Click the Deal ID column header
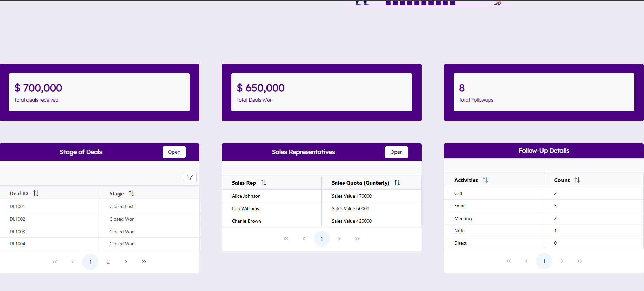The width and height of the screenshot is (644, 291). tap(50, 193)
